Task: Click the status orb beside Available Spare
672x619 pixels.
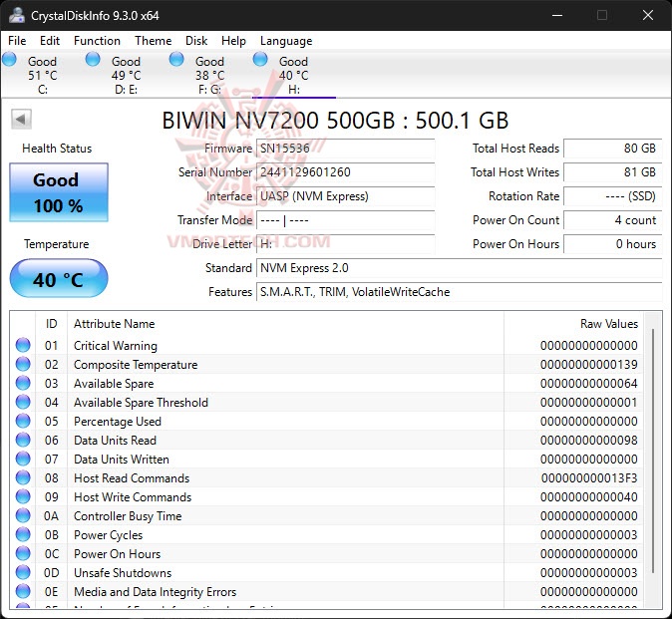Action: pyautogui.click(x=23, y=384)
